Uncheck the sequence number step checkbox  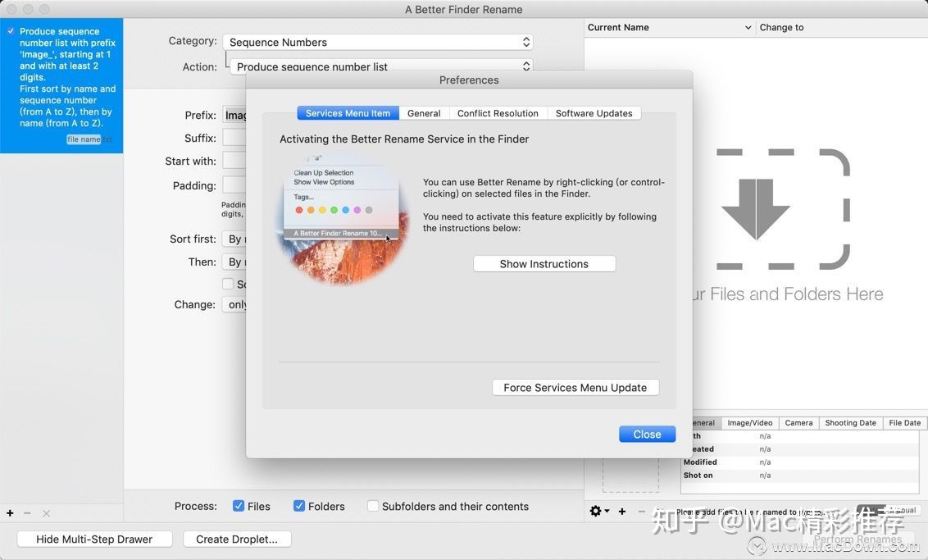[11, 31]
